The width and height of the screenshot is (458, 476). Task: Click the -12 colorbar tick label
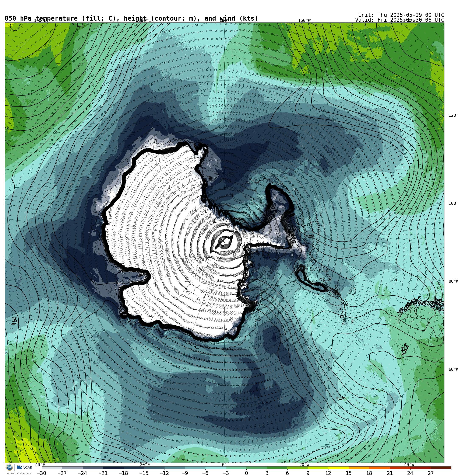pos(164,473)
